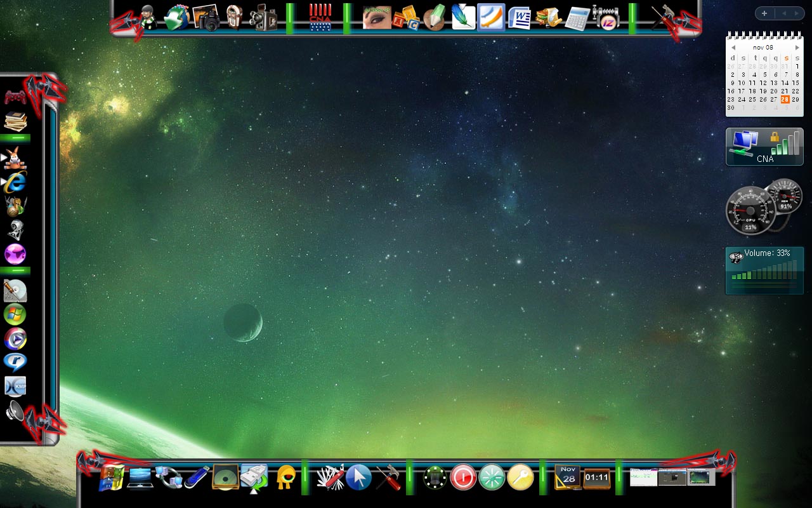Go to next month in calendar
Viewport: 812px width, 508px height.
797,48
